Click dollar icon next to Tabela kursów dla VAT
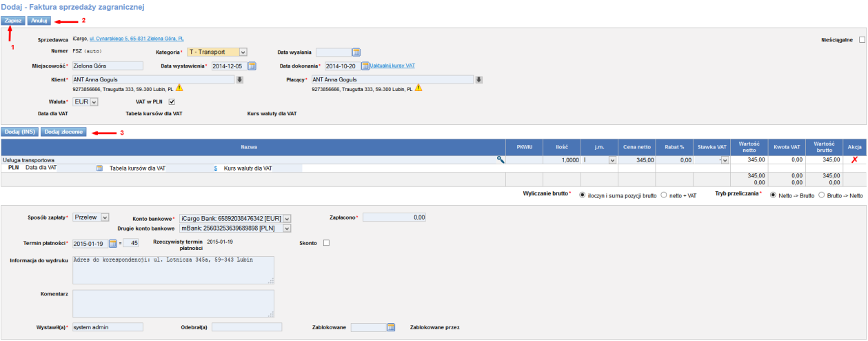This screenshot has width=868, height=341. coord(216,168)
